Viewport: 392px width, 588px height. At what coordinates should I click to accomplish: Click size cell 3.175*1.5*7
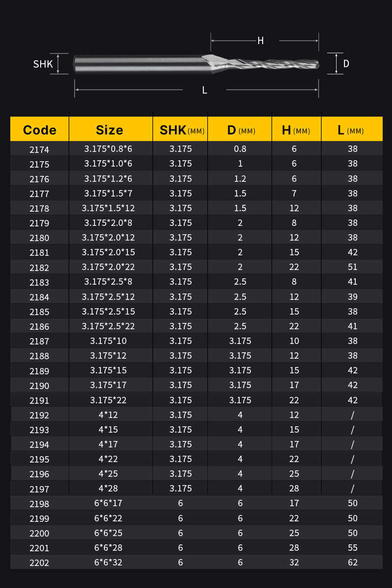click(x=108, y=193)
